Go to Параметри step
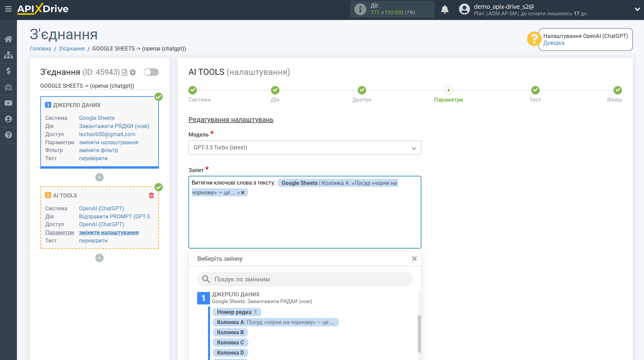 coord(449,90)
